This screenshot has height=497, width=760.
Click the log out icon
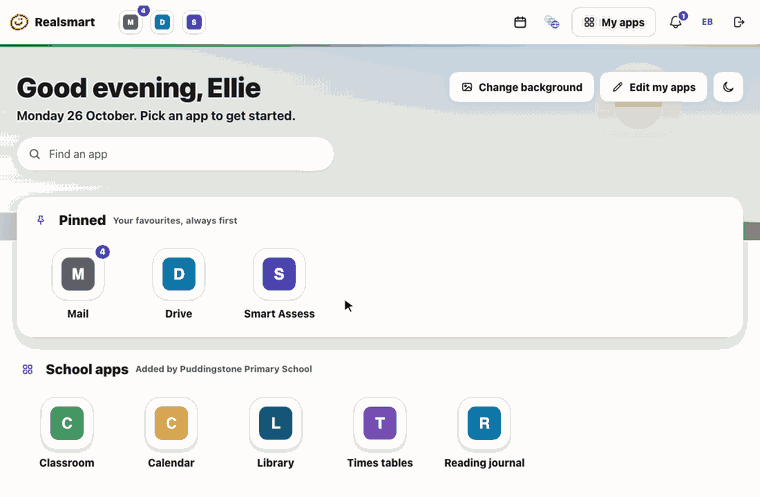739,22
